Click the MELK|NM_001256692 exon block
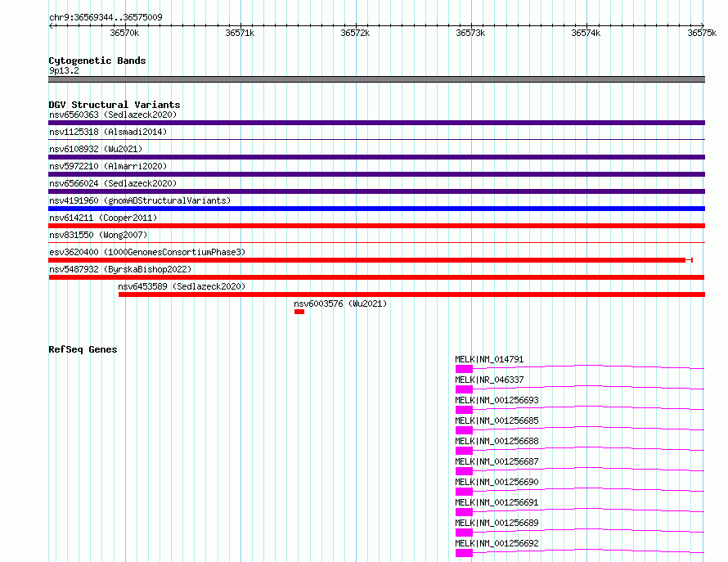The height and width of the screenshot is (562, 728). [x=464, y=553]
